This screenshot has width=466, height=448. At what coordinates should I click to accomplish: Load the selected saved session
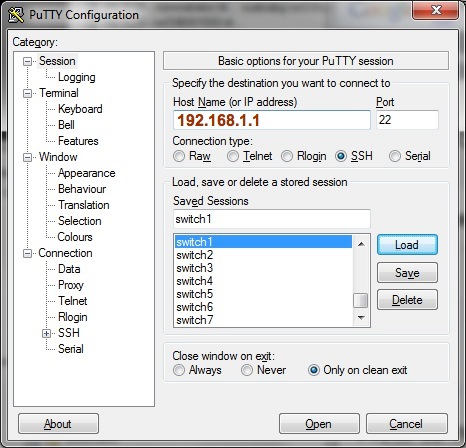(407, 245)
